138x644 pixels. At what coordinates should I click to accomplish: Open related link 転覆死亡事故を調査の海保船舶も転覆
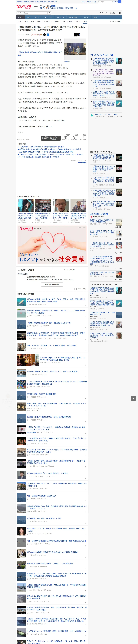point(50,149)
